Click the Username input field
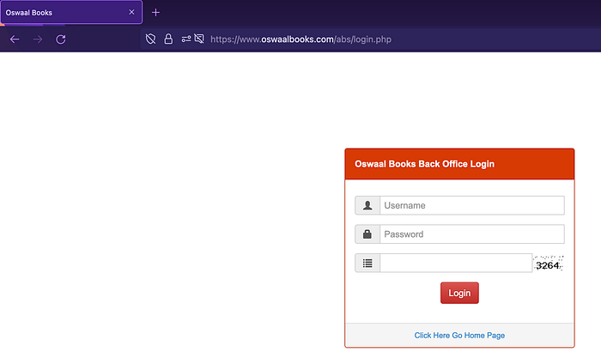Image resolution: width=601 pixels, height=364 pixels. (472, 205)
